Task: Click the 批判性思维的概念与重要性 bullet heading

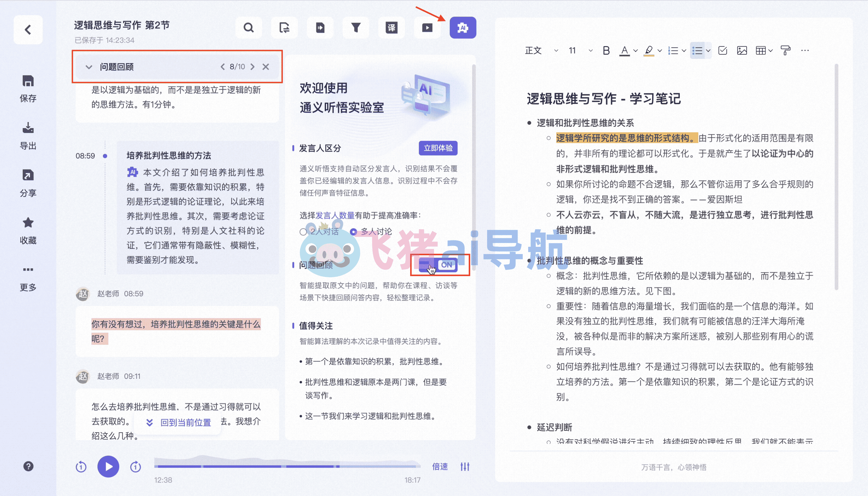Action: pos(590,261)
